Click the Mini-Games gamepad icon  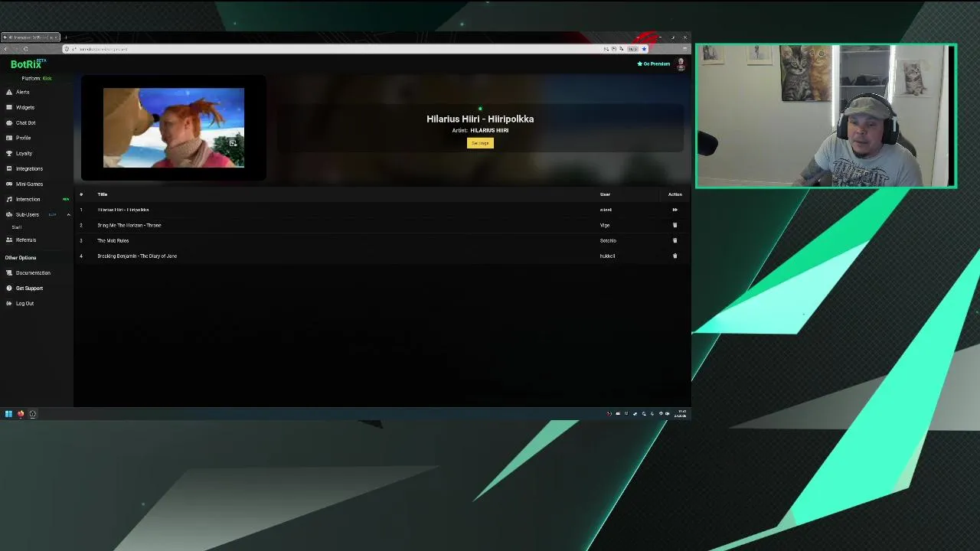9,184
